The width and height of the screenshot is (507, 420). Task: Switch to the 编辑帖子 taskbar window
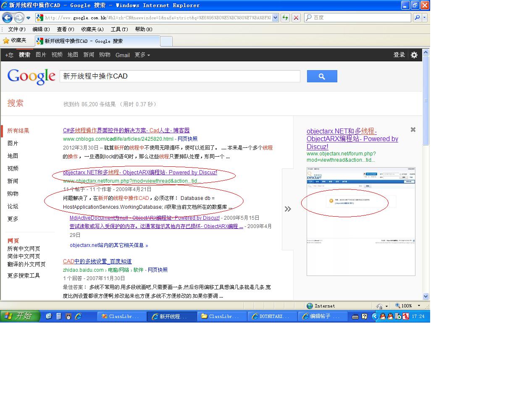(322, 316)
